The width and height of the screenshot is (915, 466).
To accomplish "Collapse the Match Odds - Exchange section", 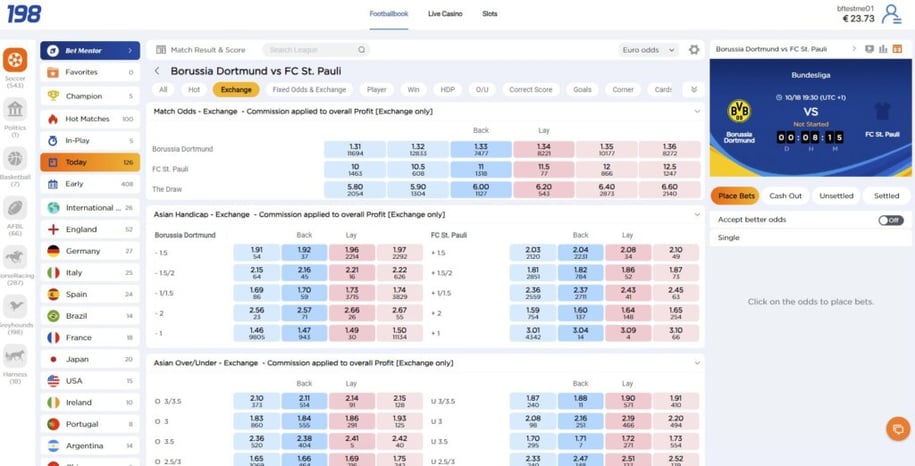I will pyautogui.click(x=697, y=111).
